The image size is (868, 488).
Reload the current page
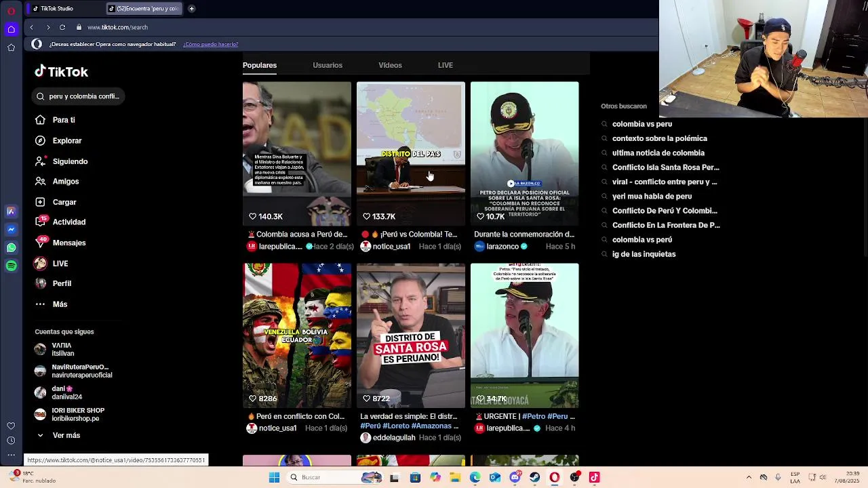[62, 27]
